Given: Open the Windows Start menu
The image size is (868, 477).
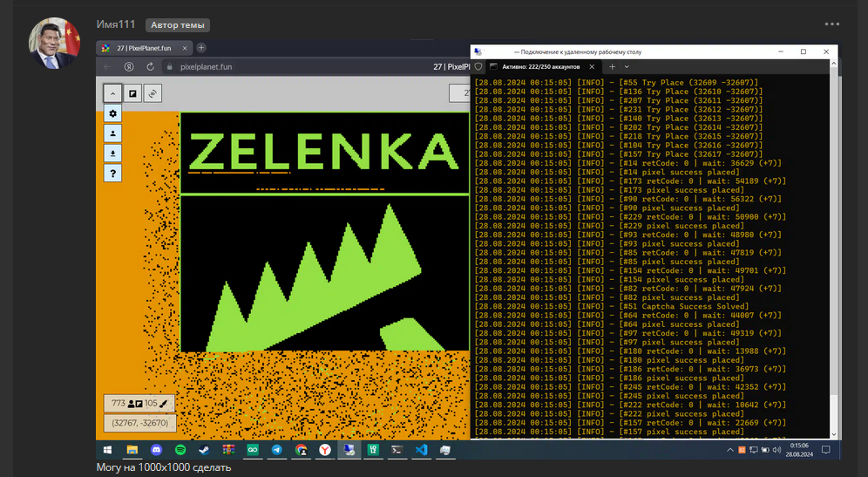Looking at the screenshot, I should (x=107, y=450).
